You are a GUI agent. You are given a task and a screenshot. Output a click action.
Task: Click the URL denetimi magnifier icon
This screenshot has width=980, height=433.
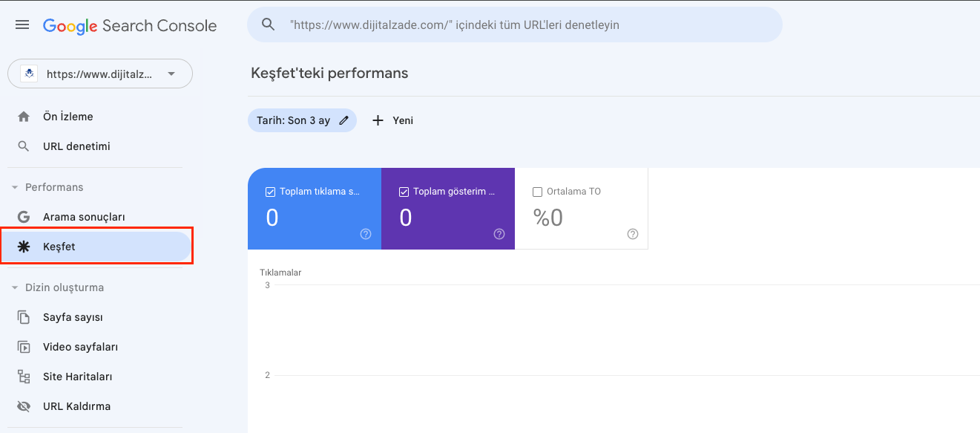pos(24,146)
